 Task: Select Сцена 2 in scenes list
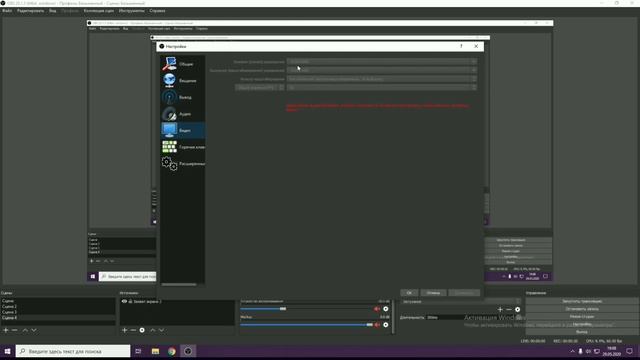point(58,306)
